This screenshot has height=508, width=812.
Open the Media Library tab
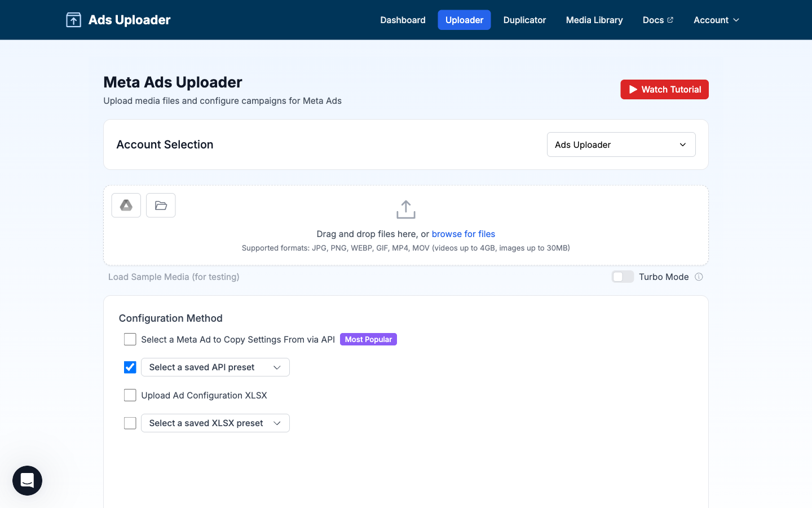click(x=594, y=20)
